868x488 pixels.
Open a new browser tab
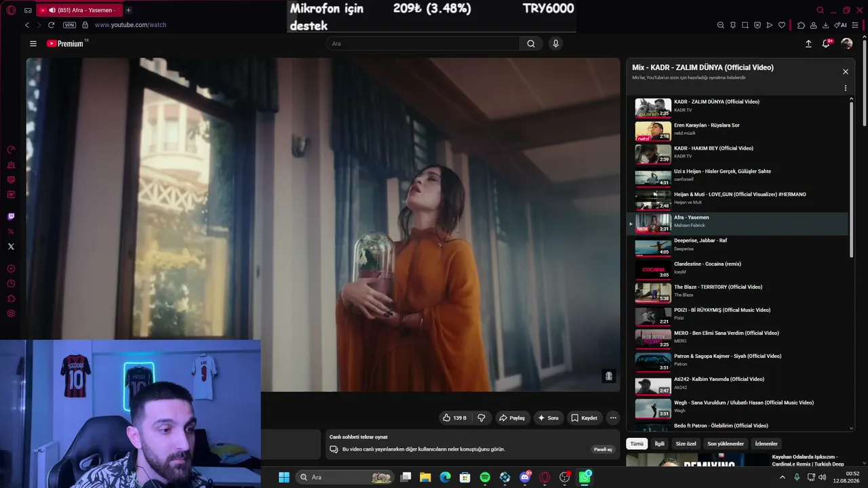pyautogui.click(x=128, y=10)
